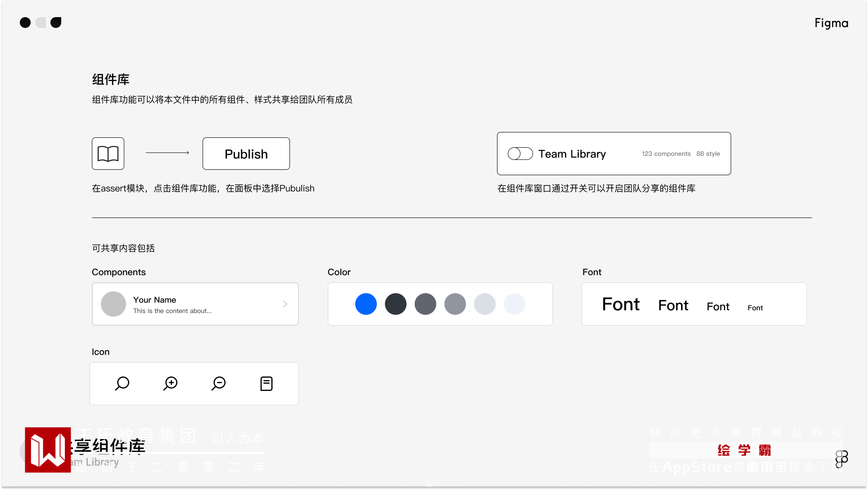Click the Figma logo icon bottom right
Viewport: 868px width, 490px height.
pyautogui.click(x=841, y=458)
